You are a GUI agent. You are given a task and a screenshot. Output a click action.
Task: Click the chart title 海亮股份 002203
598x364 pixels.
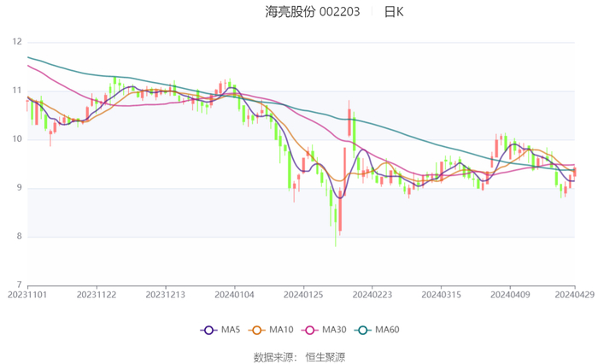(314, 12)
